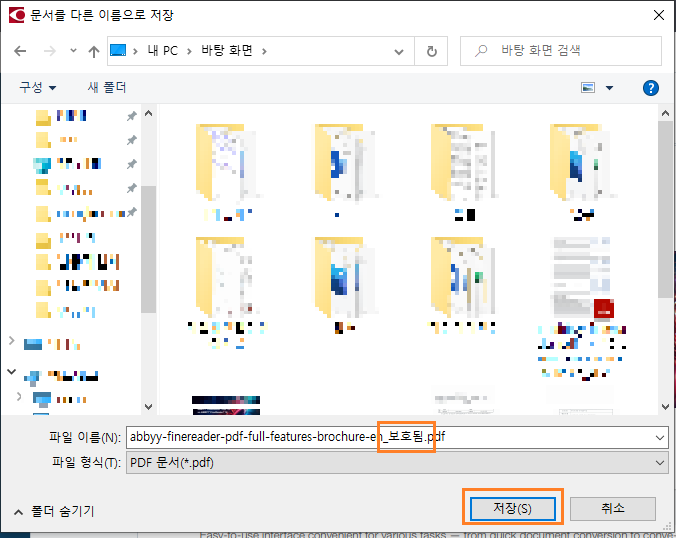Click the PC icon in address bar

click(118, 50)
